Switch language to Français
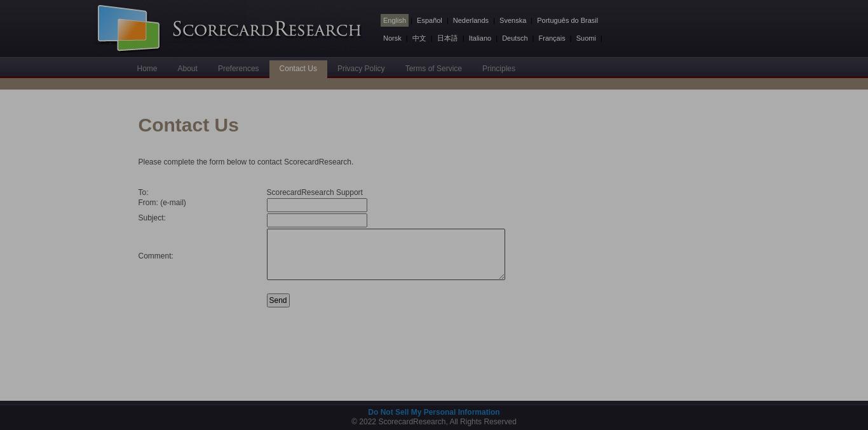 (x=552, y=38)
